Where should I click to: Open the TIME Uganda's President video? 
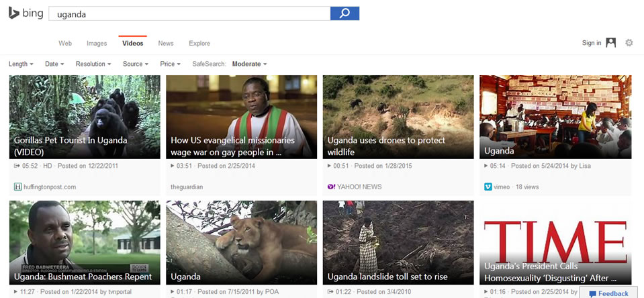coord(555,242)
